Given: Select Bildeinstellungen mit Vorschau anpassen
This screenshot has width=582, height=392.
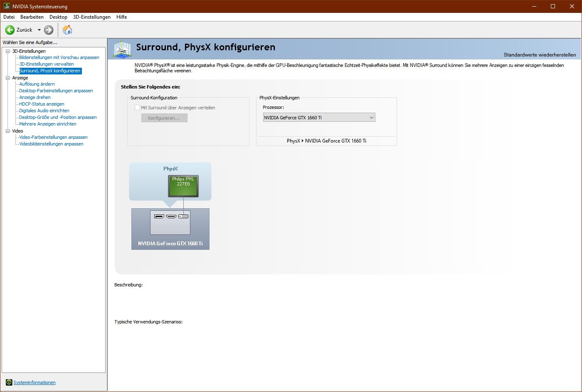Looking at the screenshot, I should 59,57.
